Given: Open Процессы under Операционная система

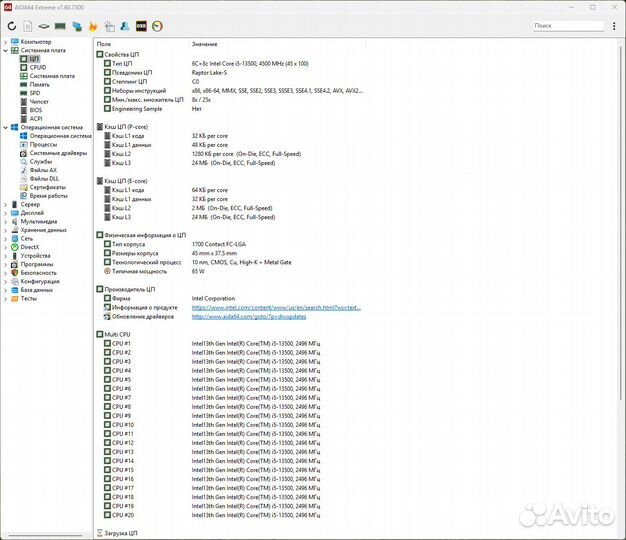Looking at the screenshot, I should (x=43, y=144).
